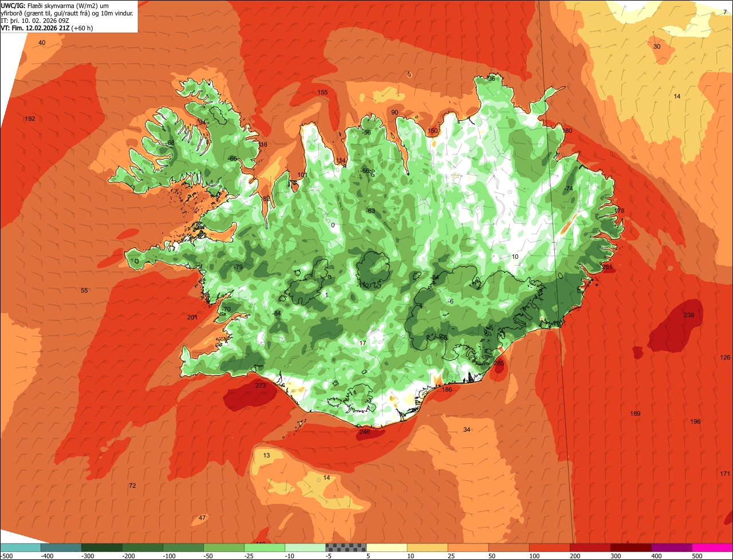Pick the red-orange legend swatch between 100 and 200

(x=549, y=547)
